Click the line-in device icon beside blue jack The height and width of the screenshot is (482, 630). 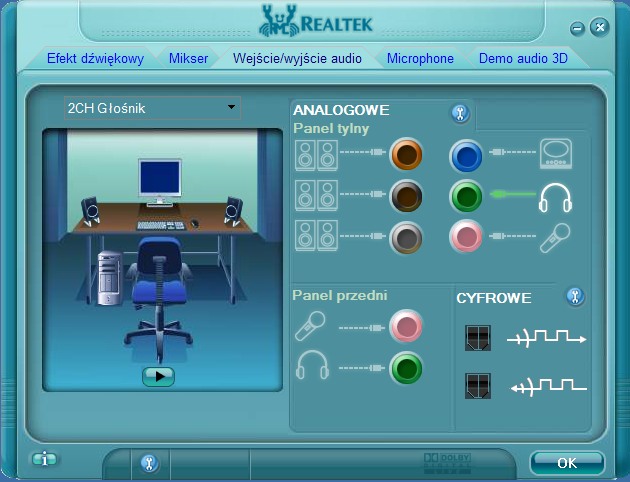coord(556,154)
